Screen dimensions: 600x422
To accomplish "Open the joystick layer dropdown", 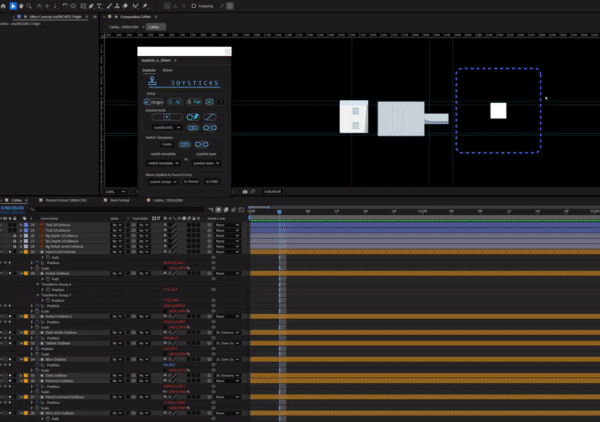I will [x=206, y=163].
